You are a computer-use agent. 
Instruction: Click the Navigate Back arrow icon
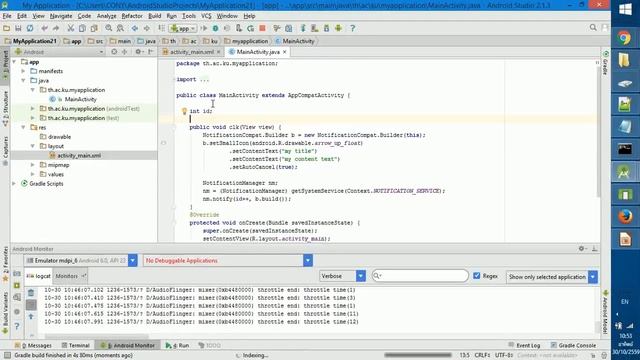click(135, 28)
